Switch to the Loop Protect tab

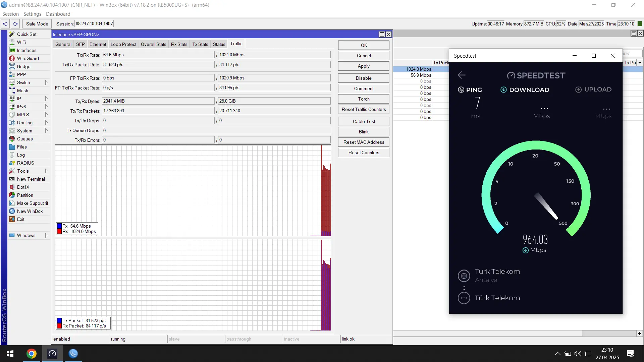(x=123, y=44)
